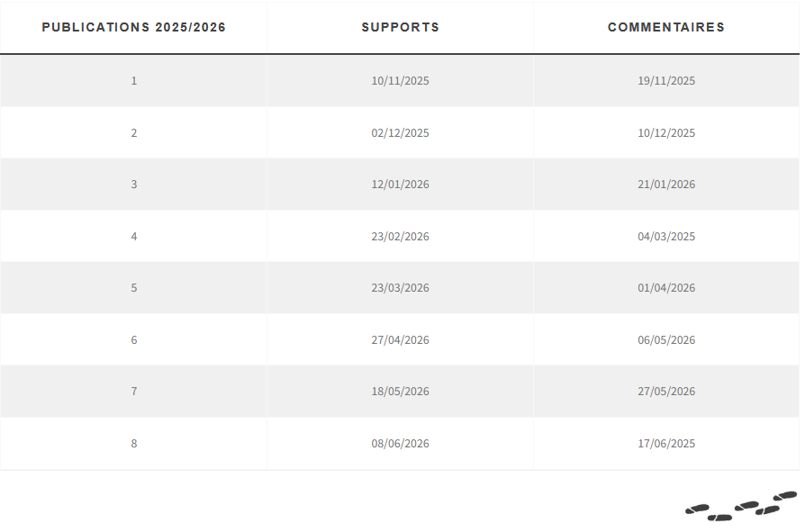Click the support date 23/02/2026

pyautogui.click(x=401, y=237)
